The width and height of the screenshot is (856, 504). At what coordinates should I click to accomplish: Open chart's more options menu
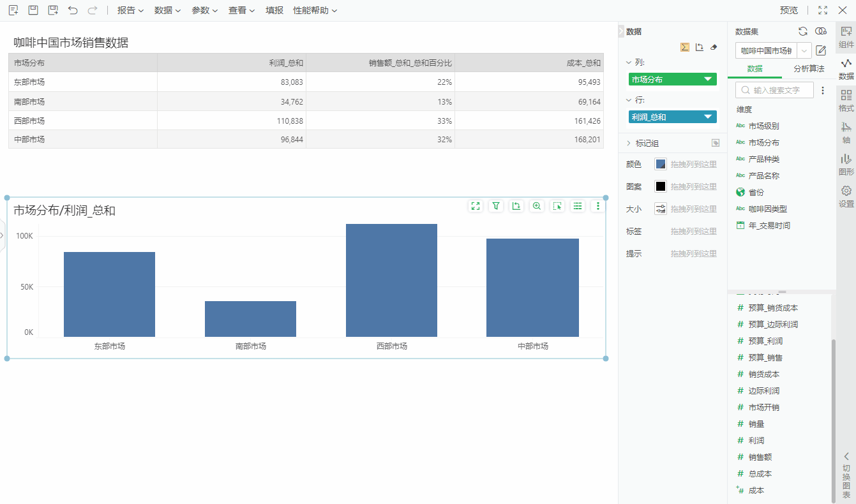pos(598,205)
